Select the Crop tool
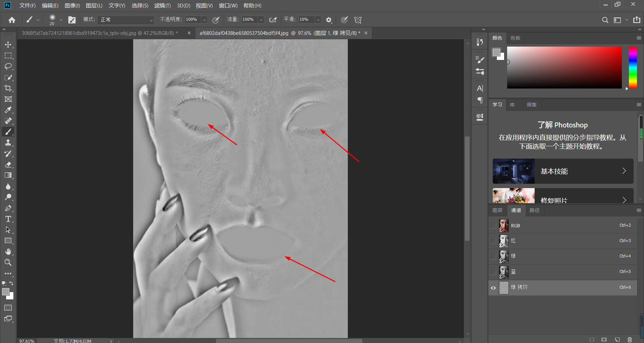This screenshot has width=644, height=343. point(8,88)
